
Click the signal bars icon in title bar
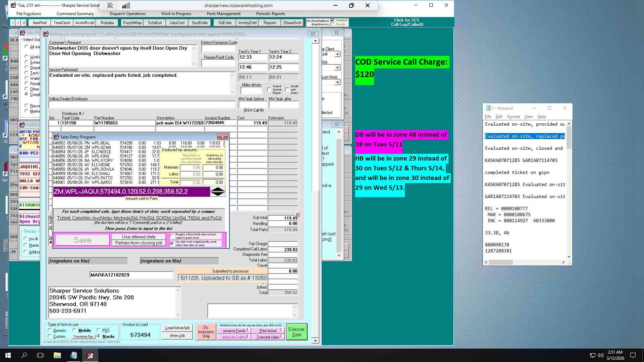pos(126,5)
